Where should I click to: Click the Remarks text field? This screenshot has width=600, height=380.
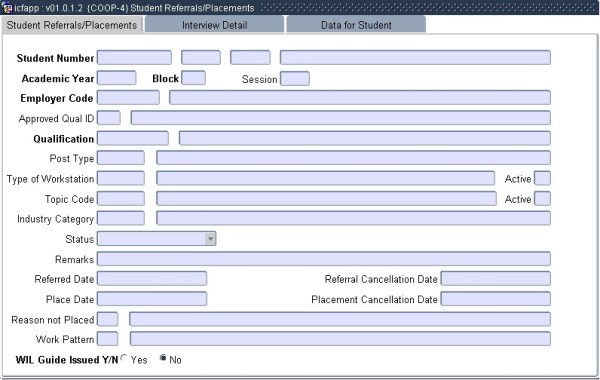tap(324, 259)
